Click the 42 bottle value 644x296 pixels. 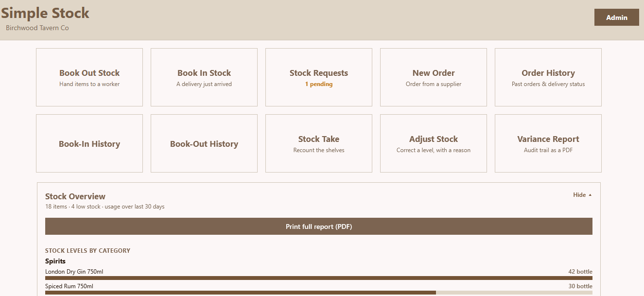click(x=580, y=272)
